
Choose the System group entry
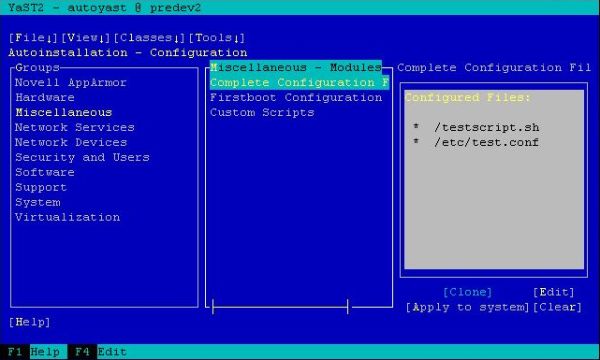[x=38, y=202]
